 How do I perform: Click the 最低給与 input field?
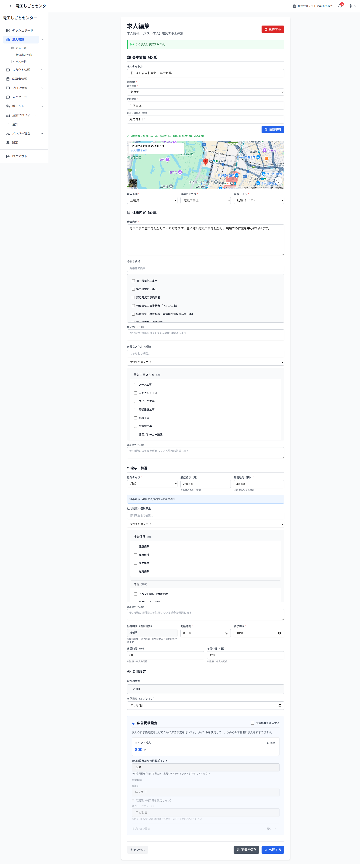coord(205,484)
